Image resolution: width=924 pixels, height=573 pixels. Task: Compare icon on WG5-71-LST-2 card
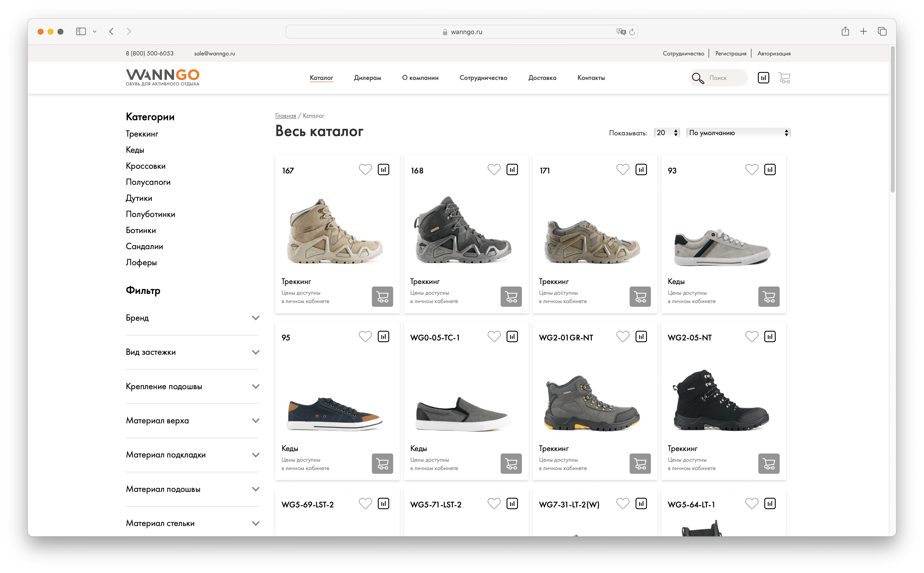coord(512,504)
